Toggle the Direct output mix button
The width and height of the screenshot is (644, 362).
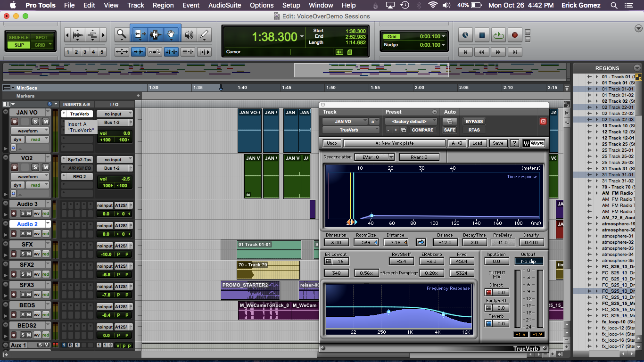(x=489, y=292)
